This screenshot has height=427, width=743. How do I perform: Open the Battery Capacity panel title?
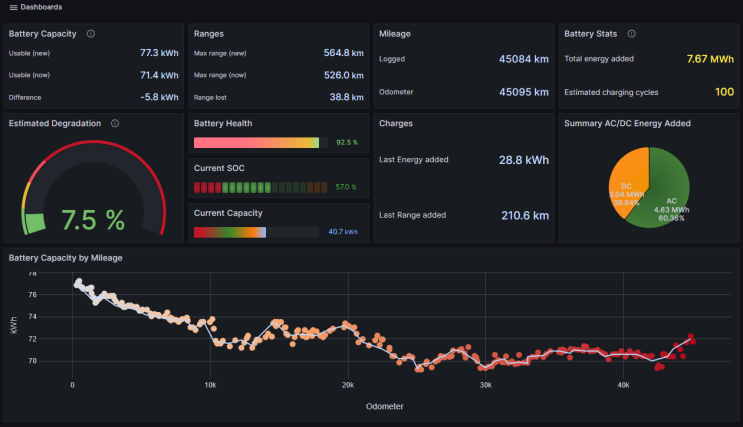[43, 34]
